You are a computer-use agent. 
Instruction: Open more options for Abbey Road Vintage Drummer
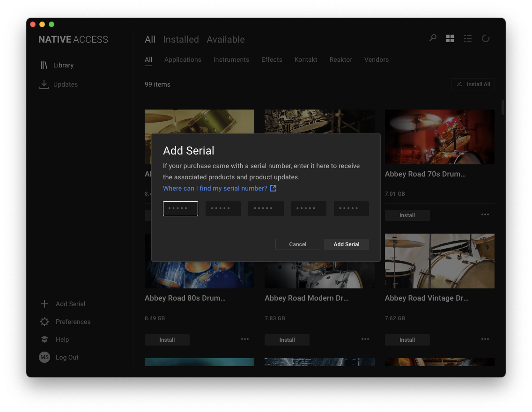coord(485,339)
